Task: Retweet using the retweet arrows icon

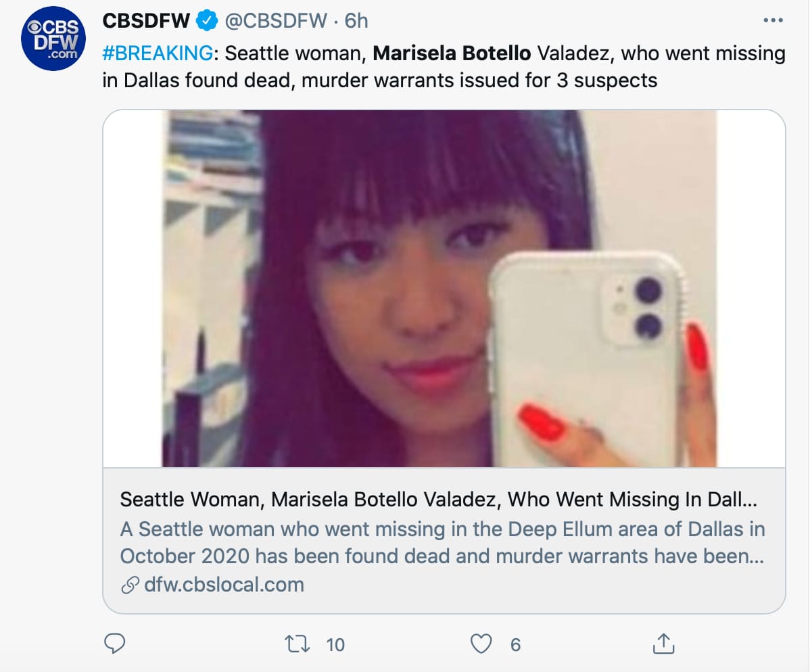Action: click(295, 644)
